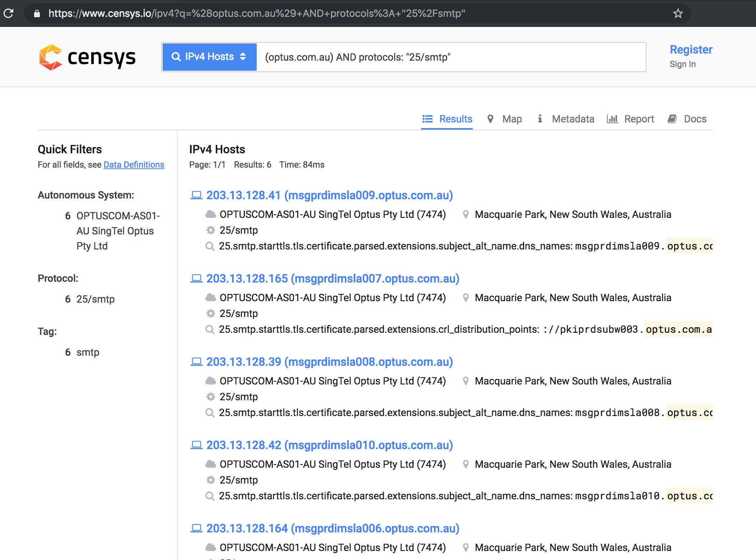The image size is (756, 560).
Task: Click the laptop icon beside 203.13.128.42
Action: (196, 445)
